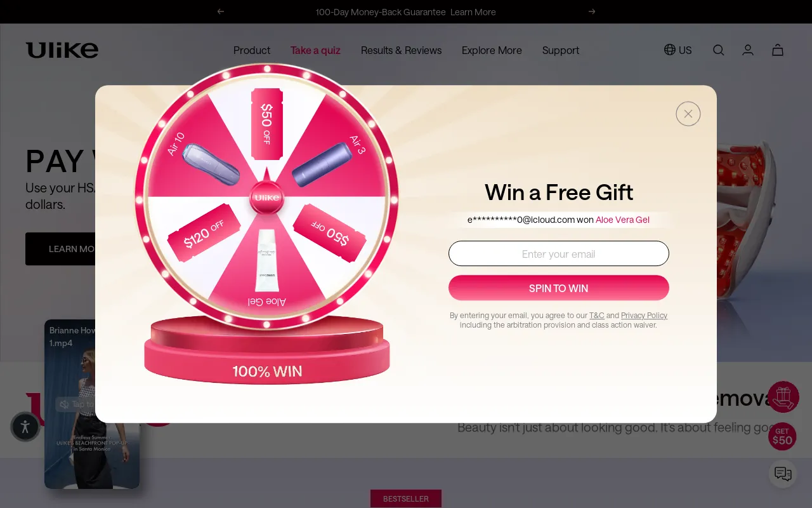Expand the Product menu
The height and width of the screenshot is (508, 812).
tap(252, 50)
